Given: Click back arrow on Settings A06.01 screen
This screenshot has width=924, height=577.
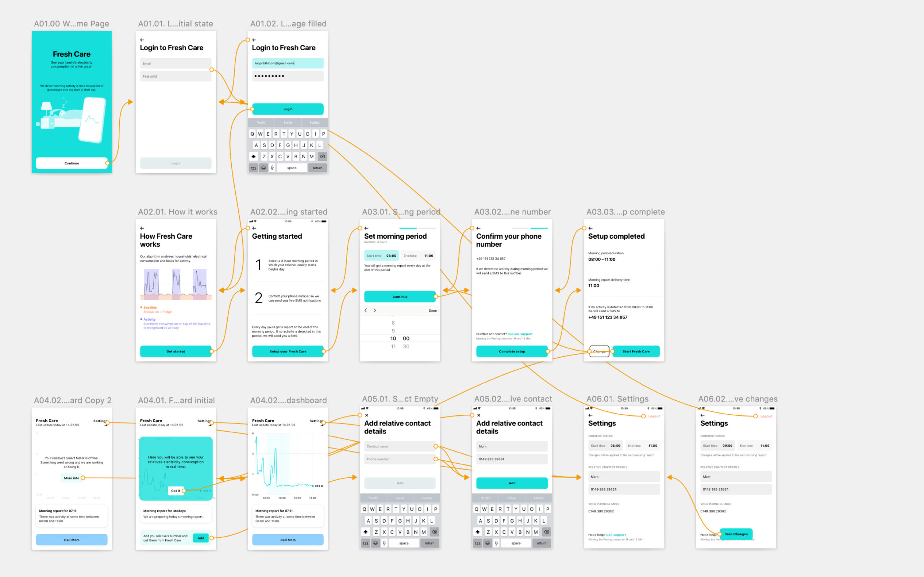Looking at the screenshot, I should [x=590, y=415].
